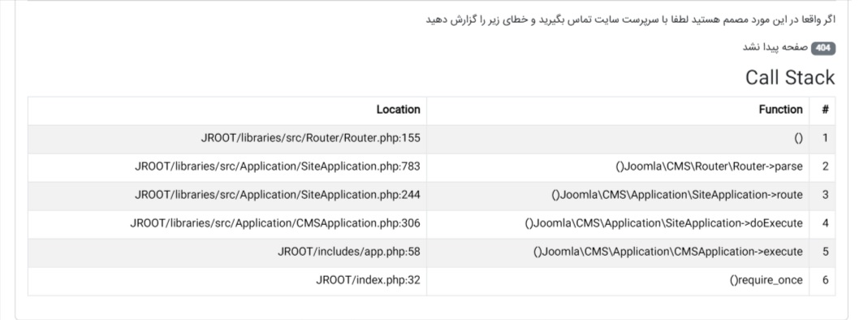Click the require_once function entry

pyautogui.click(x=767, y=280)
